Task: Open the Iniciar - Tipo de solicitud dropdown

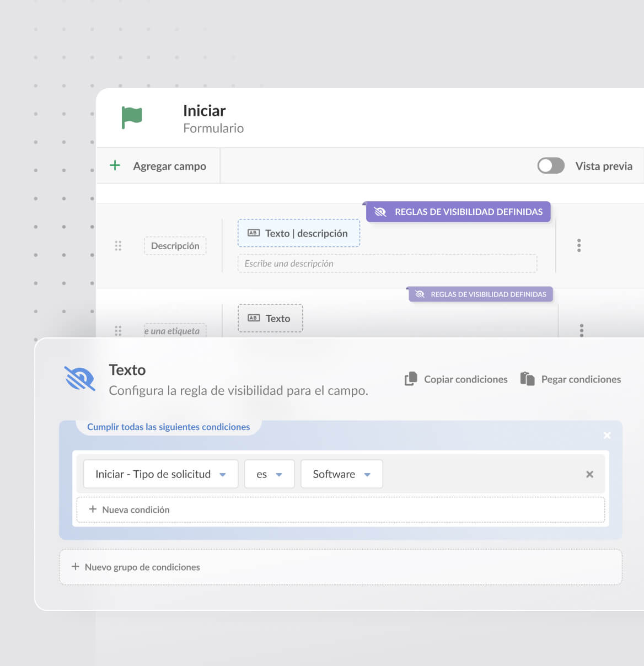Action: pos(160,474)
